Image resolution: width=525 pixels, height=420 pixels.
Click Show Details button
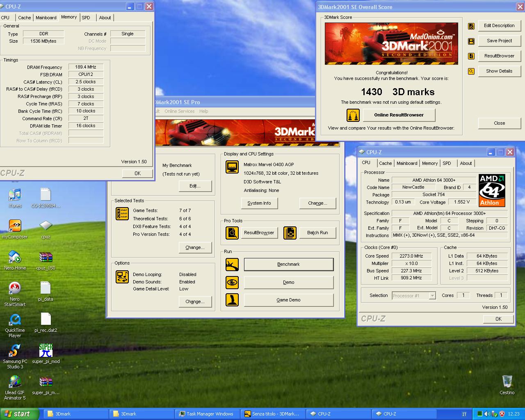click(499, 71)
